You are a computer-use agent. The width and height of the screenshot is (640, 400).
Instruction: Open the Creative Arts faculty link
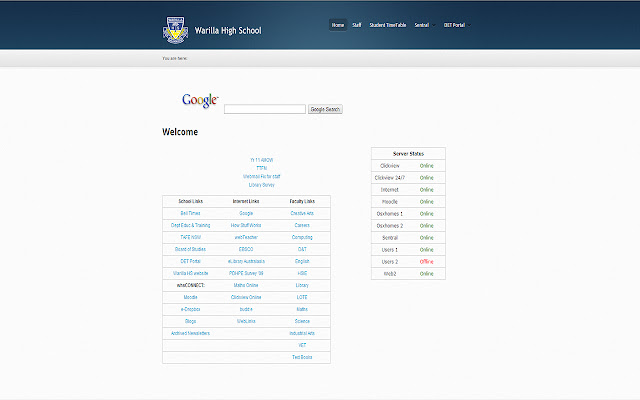(x=302, y=213)
